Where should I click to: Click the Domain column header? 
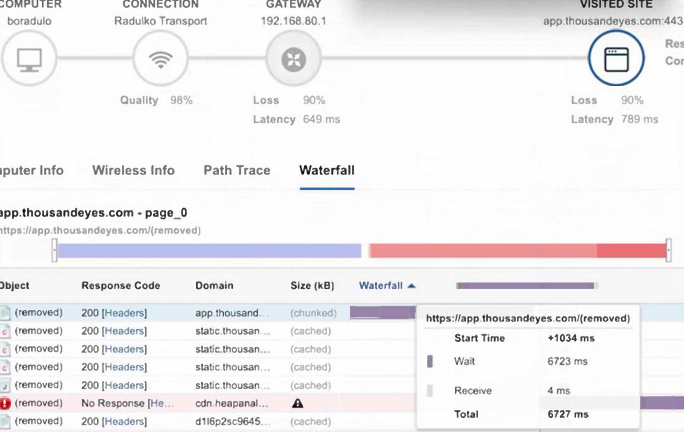point(214,286)
